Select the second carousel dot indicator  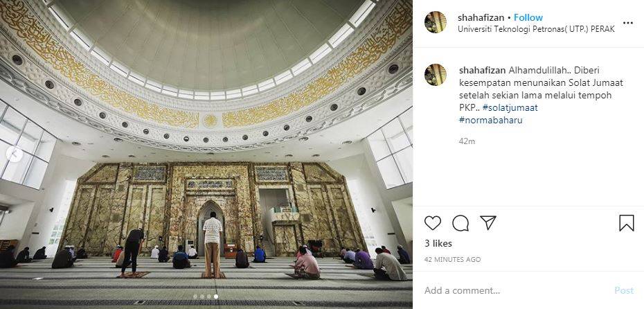(202, 297)
